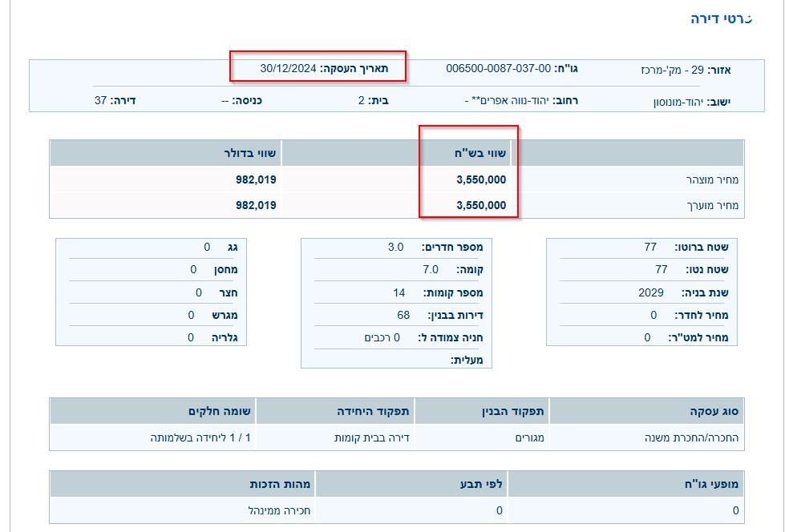The width and height of the screenshot is (785, 532).
Task: Click the row label 'מחיר מוערך'
Action: coord(712,205)
